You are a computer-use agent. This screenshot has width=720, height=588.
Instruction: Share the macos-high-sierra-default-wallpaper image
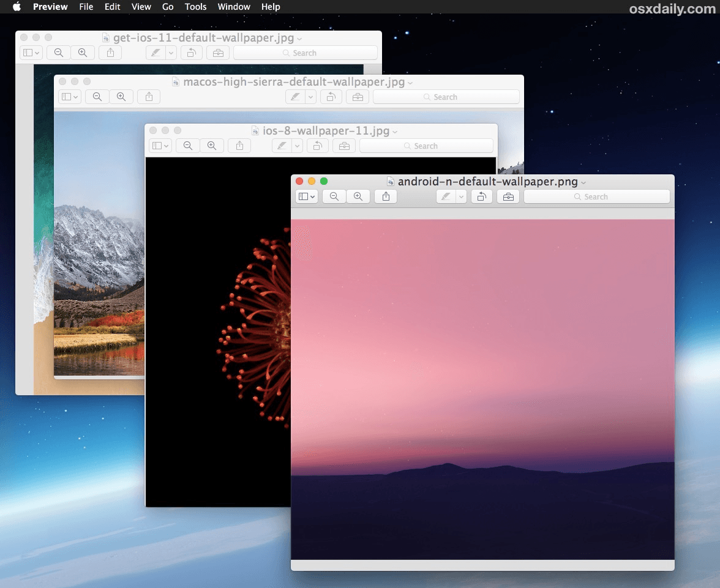(x=149, y=97)
